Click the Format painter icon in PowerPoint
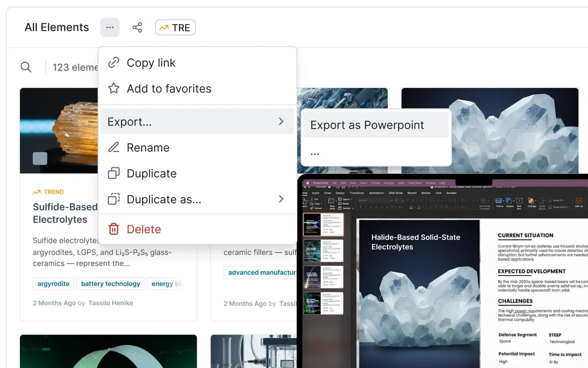This screenshot has width=588, height=368. pos(312,208)
